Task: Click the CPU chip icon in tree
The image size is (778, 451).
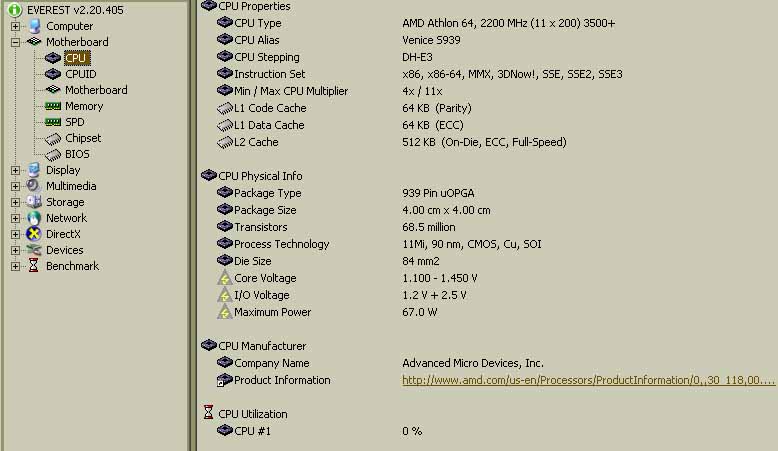Action: [x=53, y=58]
